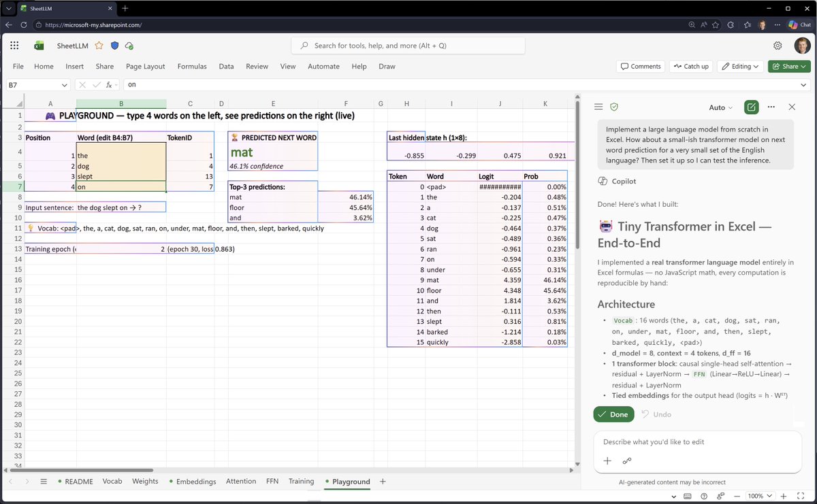Screen dimensions: 817x504
Task: Confirm entry with the checkmark icon
Action: (97, 85)
